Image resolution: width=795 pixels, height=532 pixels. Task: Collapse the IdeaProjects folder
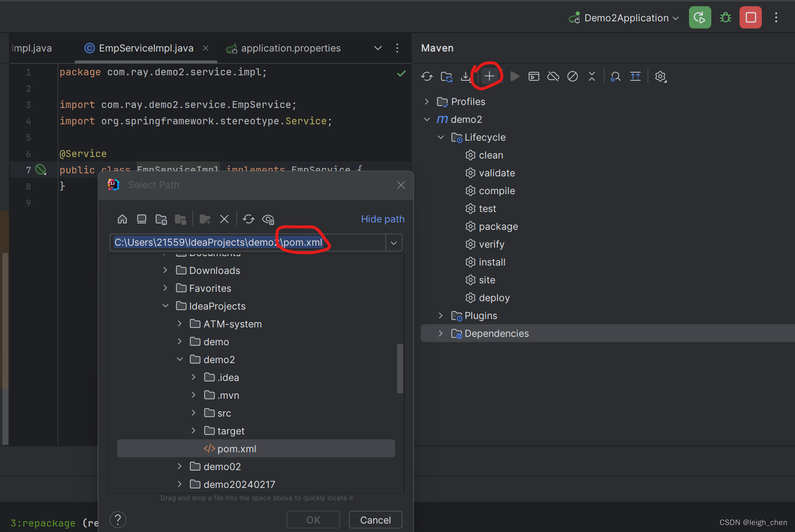click(x=165, y=306)
